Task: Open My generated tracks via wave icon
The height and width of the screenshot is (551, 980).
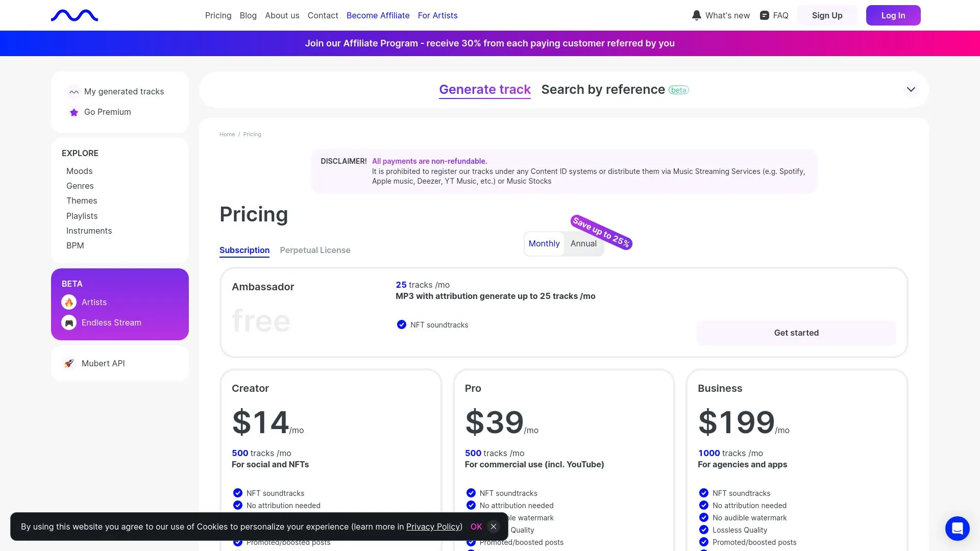Action: [74, 91]
